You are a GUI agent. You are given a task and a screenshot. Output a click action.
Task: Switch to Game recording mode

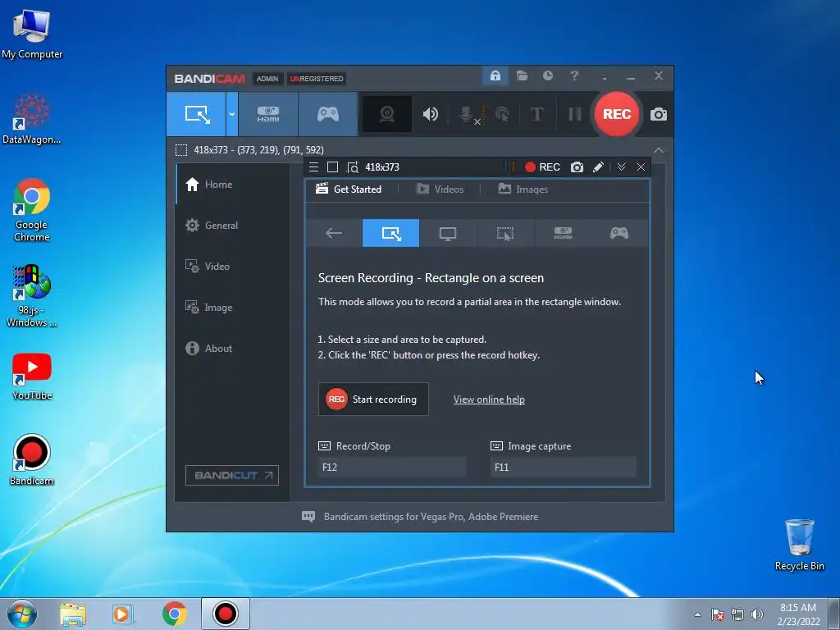coord(327,114)
